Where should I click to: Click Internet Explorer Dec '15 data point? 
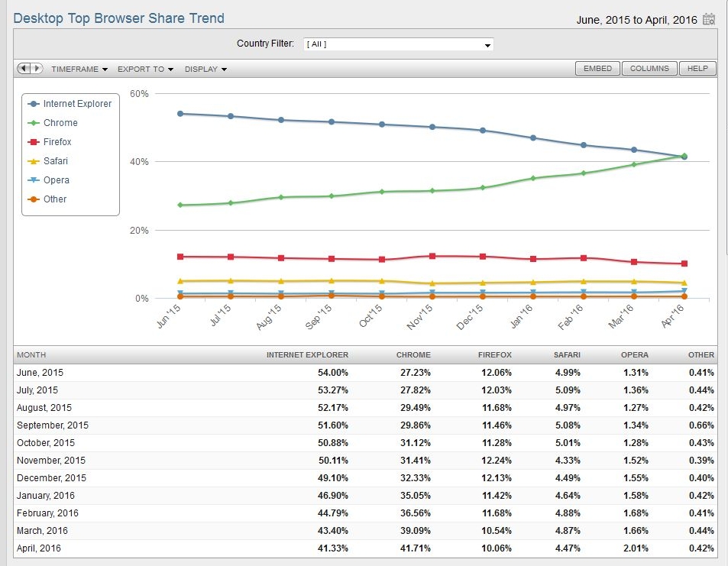[x=483, y=131]
